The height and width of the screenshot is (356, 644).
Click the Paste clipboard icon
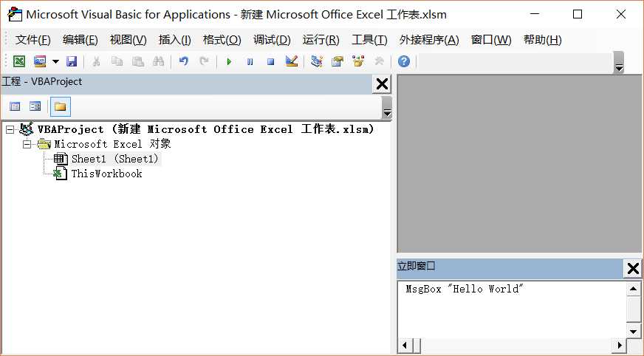(138, 61)
